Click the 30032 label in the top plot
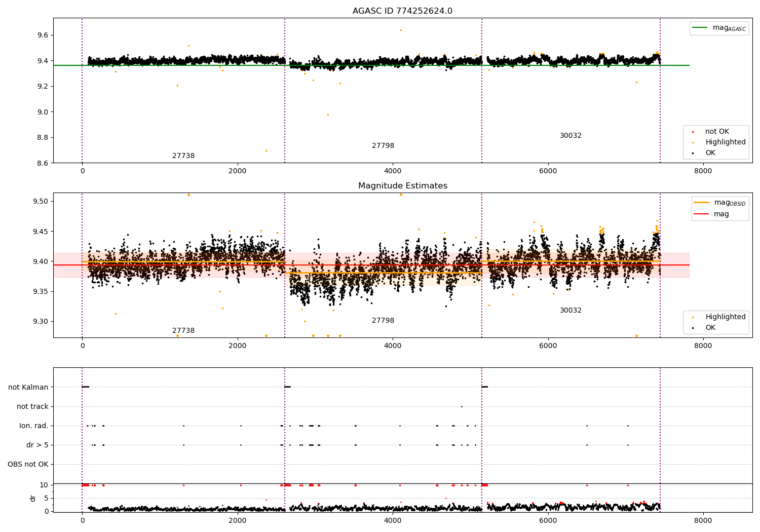 (571, 136)
